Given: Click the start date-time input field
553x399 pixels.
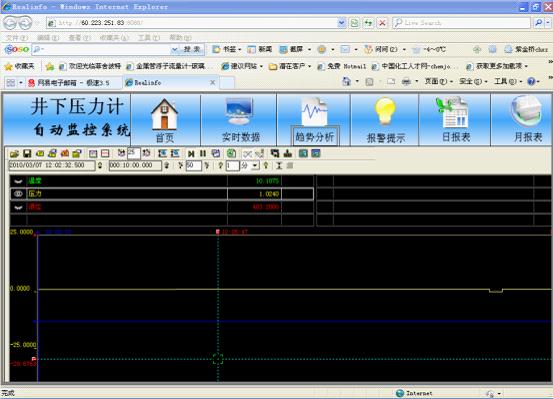Looking at the screenshot, I should point(52,165).
